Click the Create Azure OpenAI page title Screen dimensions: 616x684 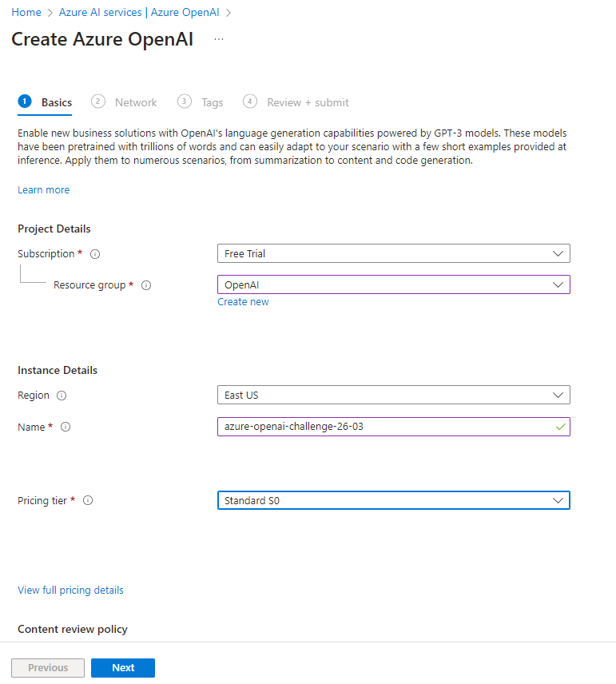(102, 39)
